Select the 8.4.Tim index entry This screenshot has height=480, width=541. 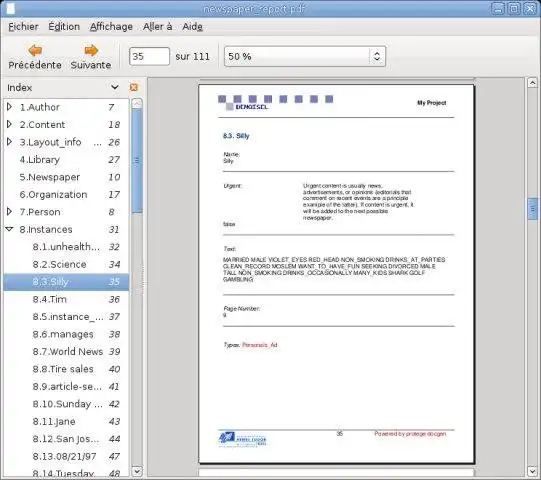pos(66,299)
